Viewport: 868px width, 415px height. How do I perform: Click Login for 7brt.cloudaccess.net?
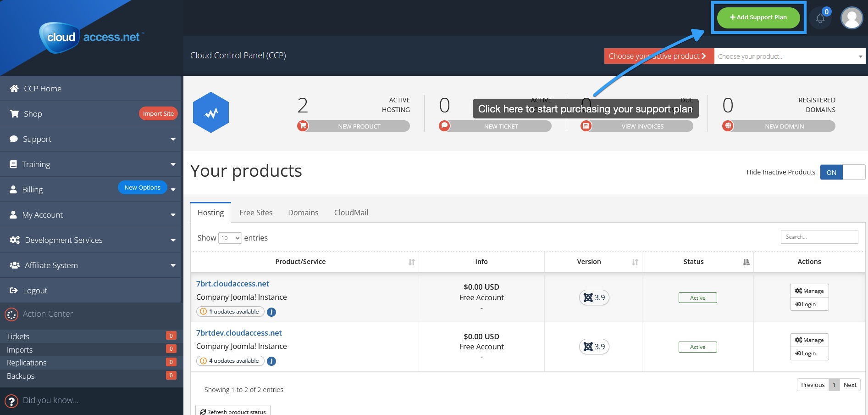pyautogui.click(x=809, y=304)
